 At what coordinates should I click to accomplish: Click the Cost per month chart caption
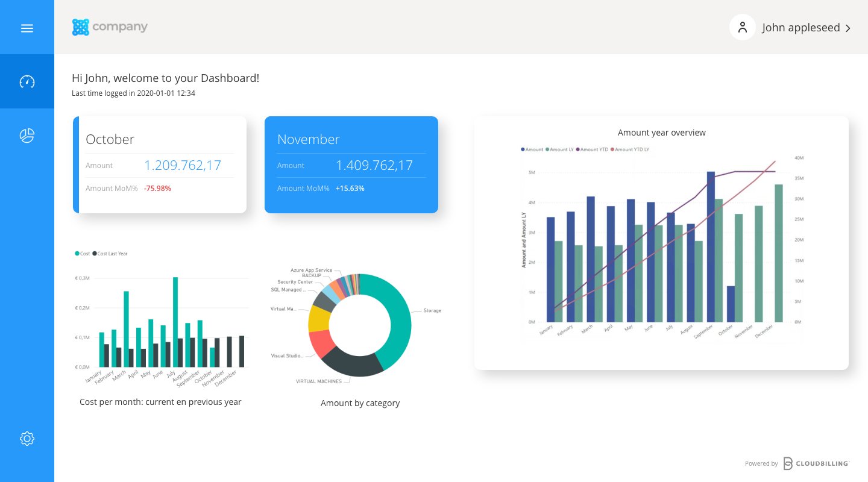pos(160,402)
